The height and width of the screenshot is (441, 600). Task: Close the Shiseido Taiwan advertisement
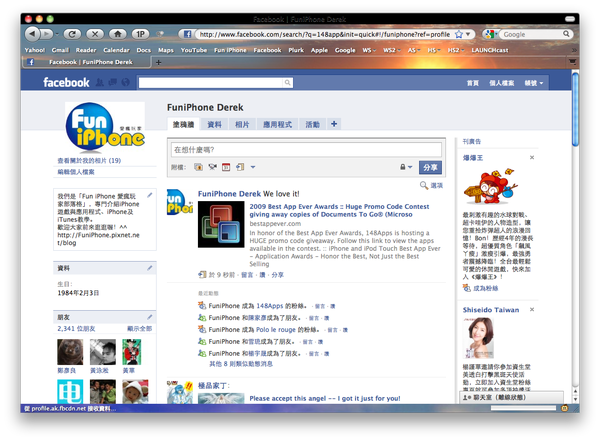click(532, 309)
